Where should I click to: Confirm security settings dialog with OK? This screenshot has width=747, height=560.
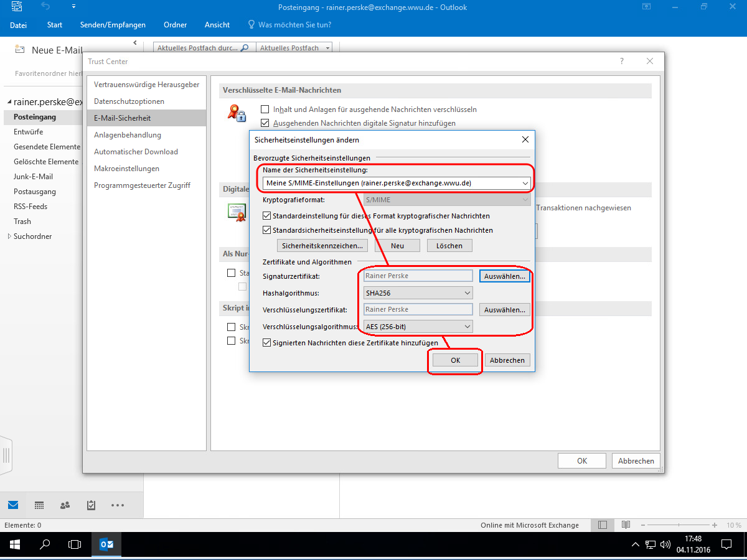[x=455, y=360]
